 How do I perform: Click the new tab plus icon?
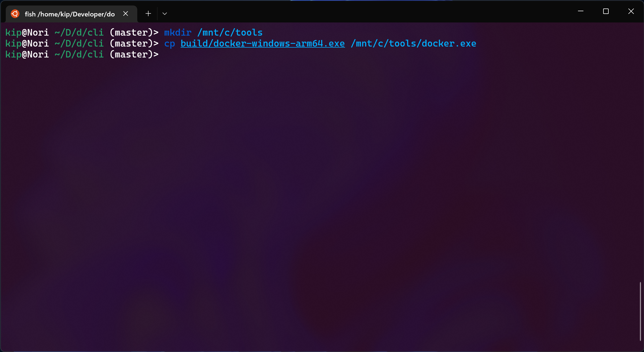[x=148, y=13]
